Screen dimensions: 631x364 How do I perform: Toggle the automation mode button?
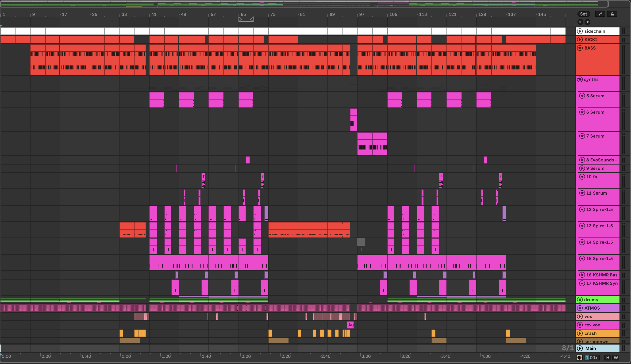600,14
